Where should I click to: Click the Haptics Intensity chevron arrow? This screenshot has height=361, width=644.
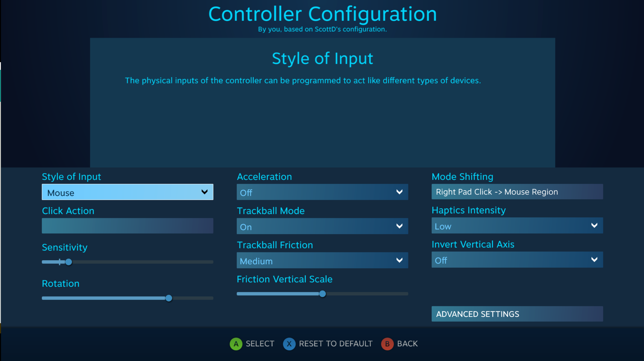[594, 225]
